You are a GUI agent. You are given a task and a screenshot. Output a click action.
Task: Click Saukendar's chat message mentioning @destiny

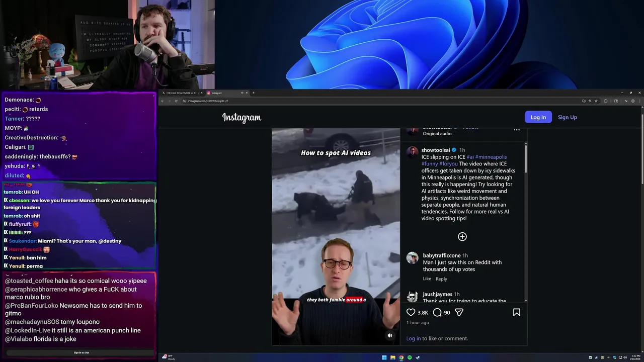63,241
